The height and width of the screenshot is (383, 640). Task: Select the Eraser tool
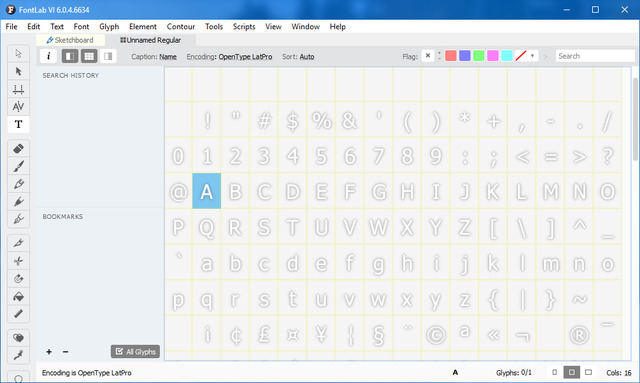pyautogui.click(x=18, y=149)
